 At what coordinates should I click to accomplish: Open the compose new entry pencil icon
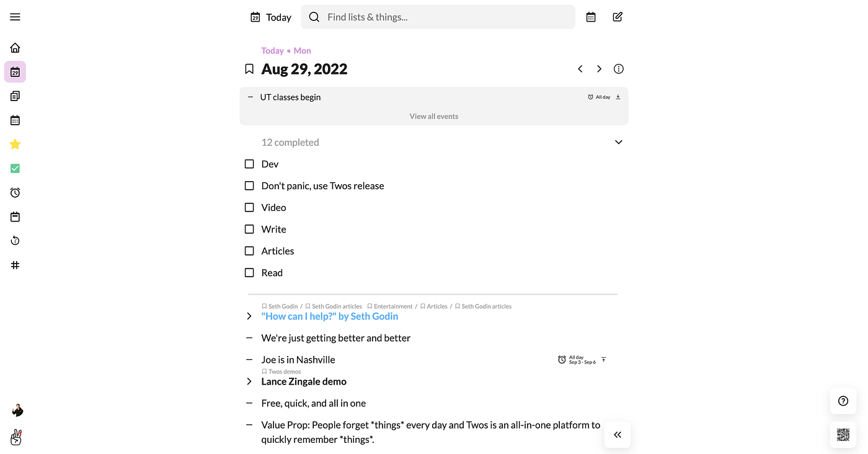617,17
